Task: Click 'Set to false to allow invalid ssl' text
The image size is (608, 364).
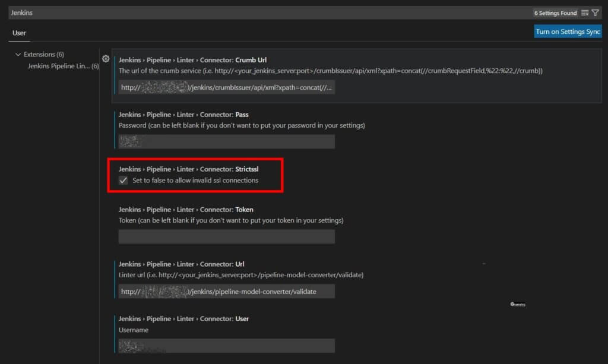Action: pyautogui.click(x=195, y=181)
